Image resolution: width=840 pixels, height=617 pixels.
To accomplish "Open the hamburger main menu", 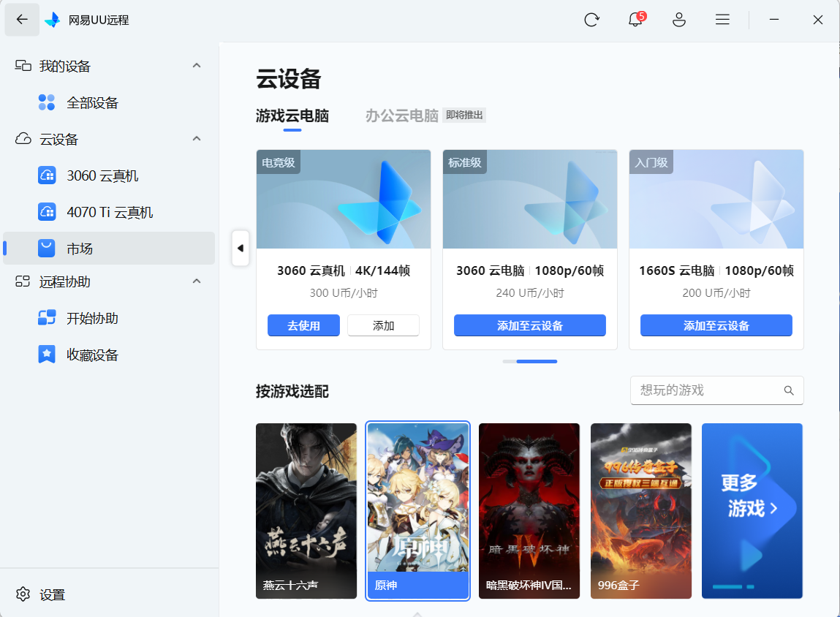I will (x=722, y=20).
